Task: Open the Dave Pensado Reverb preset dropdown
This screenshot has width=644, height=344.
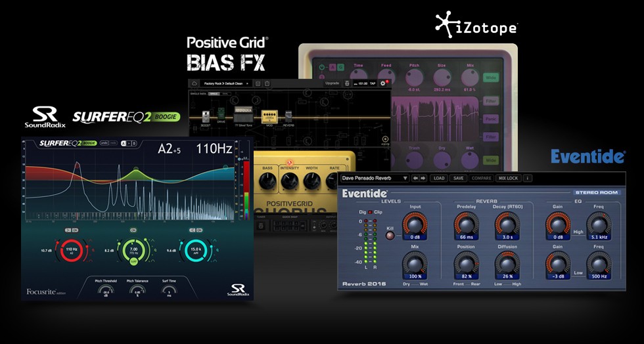Action: tap(375, 178)
